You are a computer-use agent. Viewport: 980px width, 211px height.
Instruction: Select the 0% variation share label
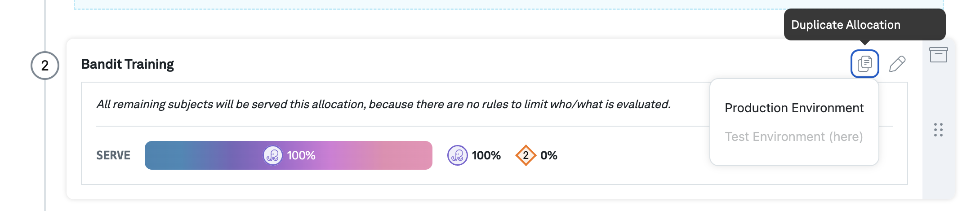[549, 155]
